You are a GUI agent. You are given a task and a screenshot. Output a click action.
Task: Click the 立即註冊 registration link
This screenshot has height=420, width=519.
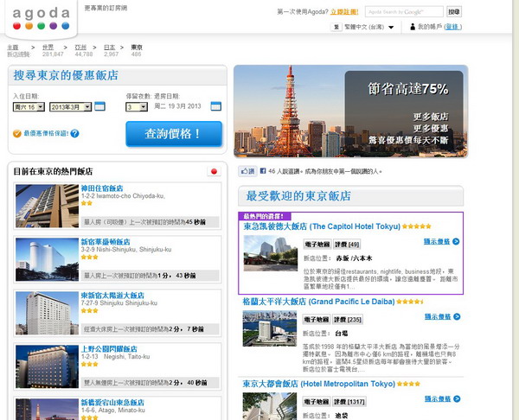pos(344,11)
